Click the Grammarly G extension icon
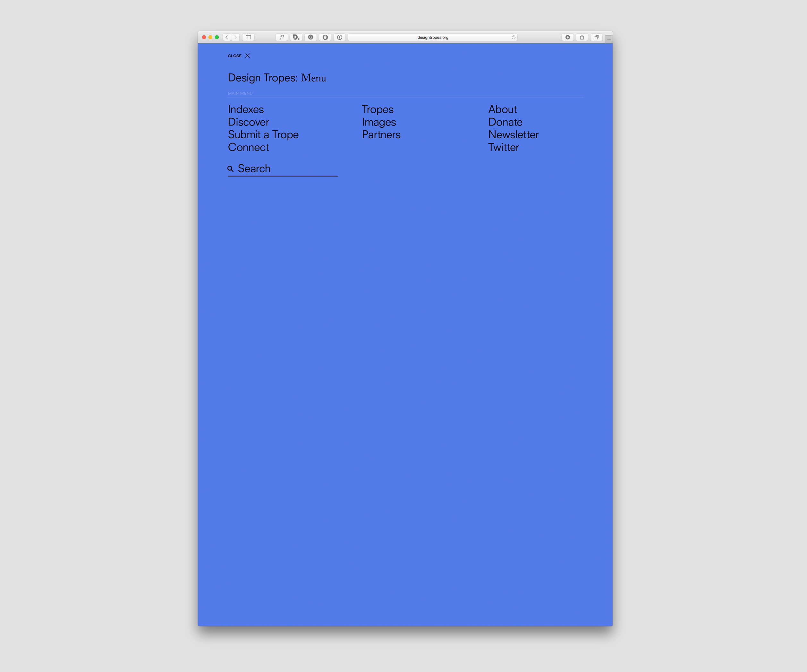807x672 pixels. click(310, 37)
